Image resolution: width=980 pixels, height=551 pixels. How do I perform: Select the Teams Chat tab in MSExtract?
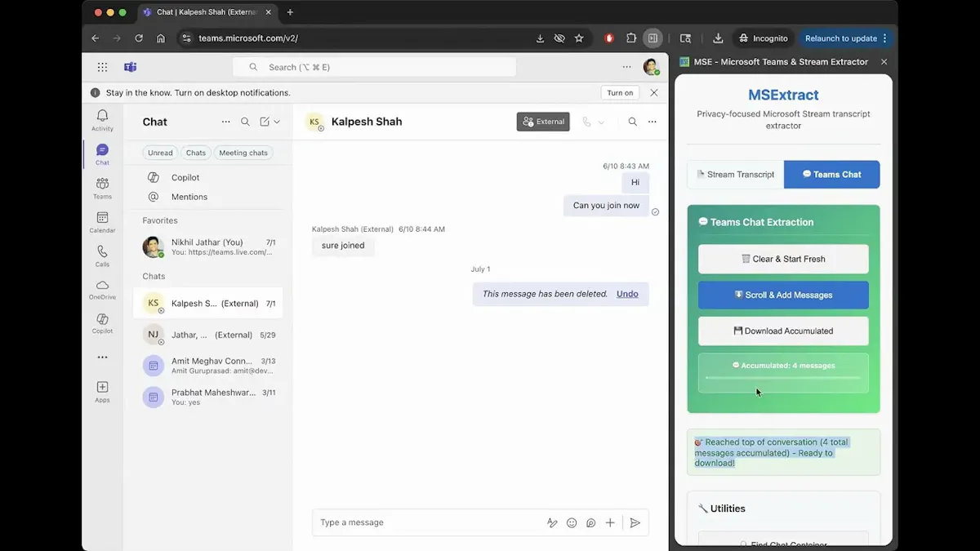831,175
